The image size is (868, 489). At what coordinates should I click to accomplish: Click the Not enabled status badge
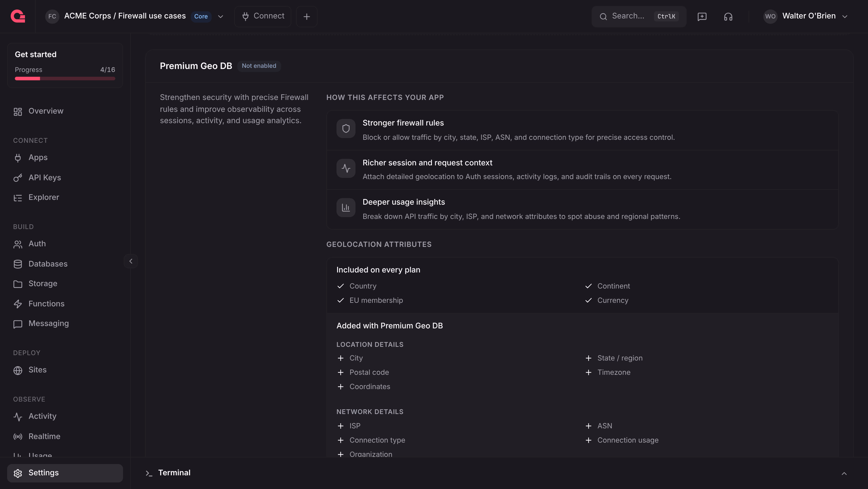tap(259, 66)
